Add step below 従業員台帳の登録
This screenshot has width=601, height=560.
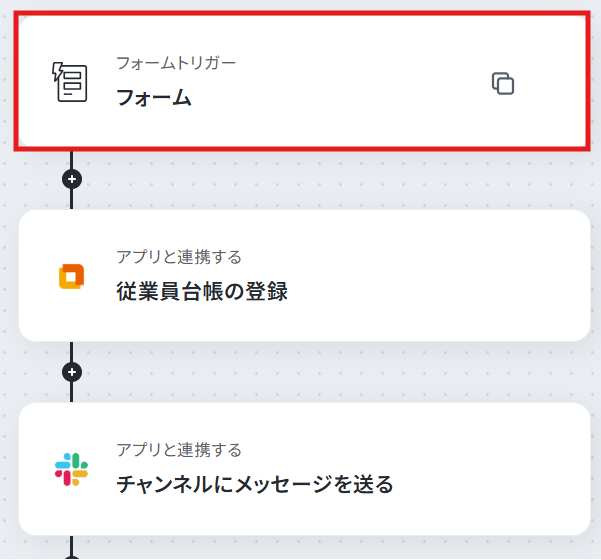72,372
